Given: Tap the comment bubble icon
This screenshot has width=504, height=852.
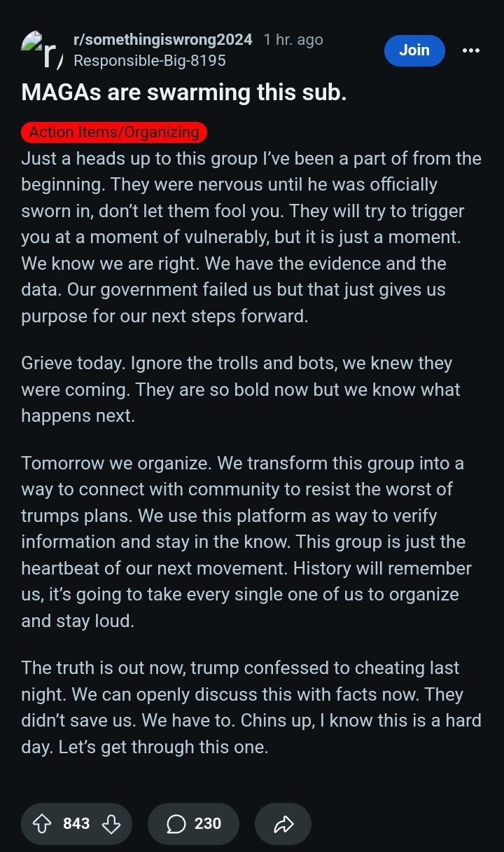Looking at the screenshot, I should [x=176, y=824].
